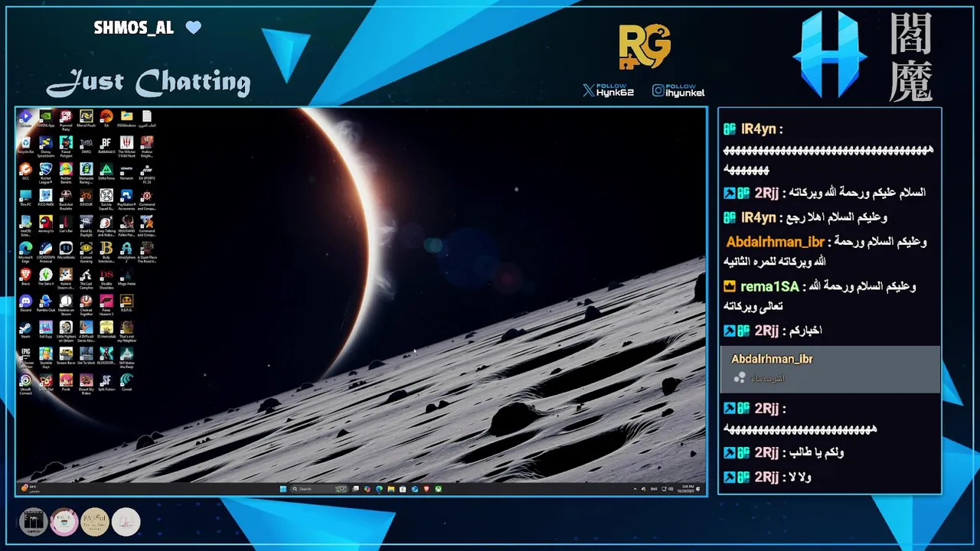Open the Marvel Rivals shortcut
This screenshot has width=980, height=551.
86,119
